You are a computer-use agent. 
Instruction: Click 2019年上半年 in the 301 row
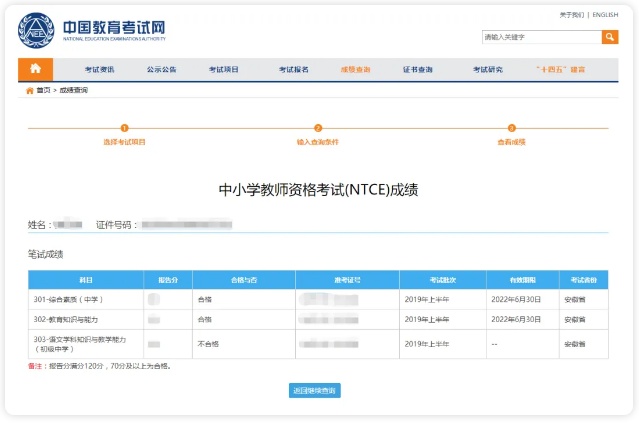click(427, 299)
